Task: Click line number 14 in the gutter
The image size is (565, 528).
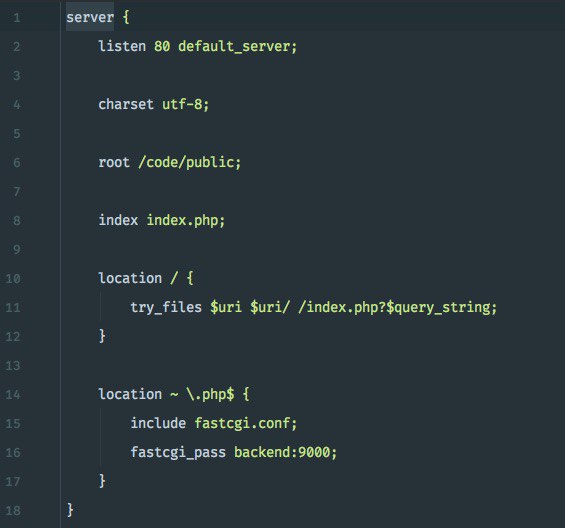Action: coord(13,395)
